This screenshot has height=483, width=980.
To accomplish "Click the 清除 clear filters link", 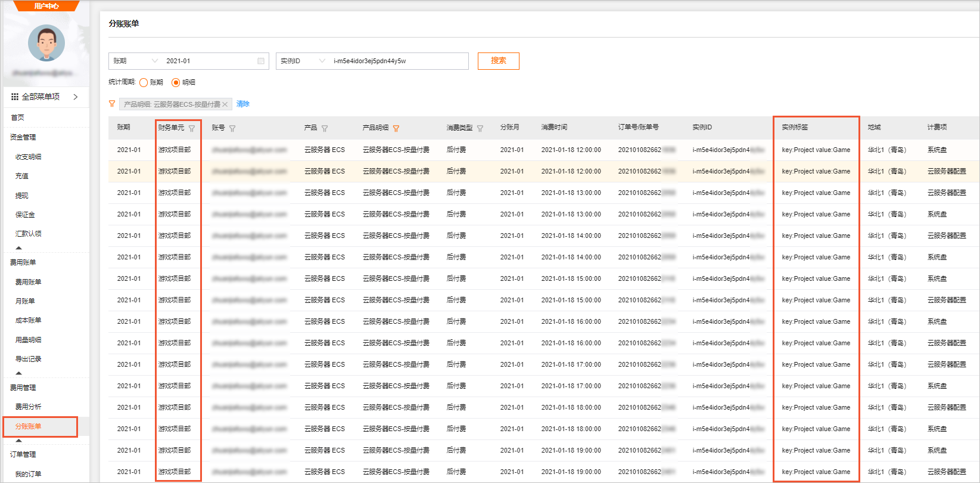I will click(x=243, y=104).
